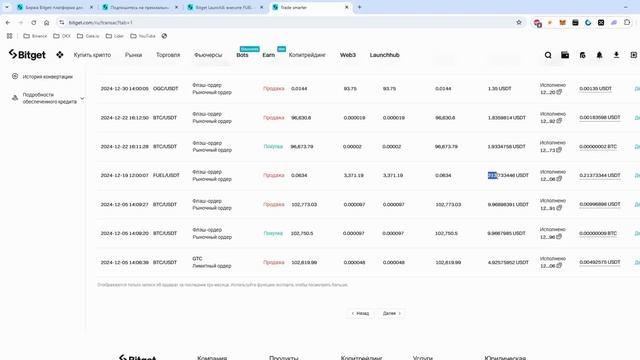
Task: Click the date 2024-12-22 16:12:50
Action: (x=124, y=118)
